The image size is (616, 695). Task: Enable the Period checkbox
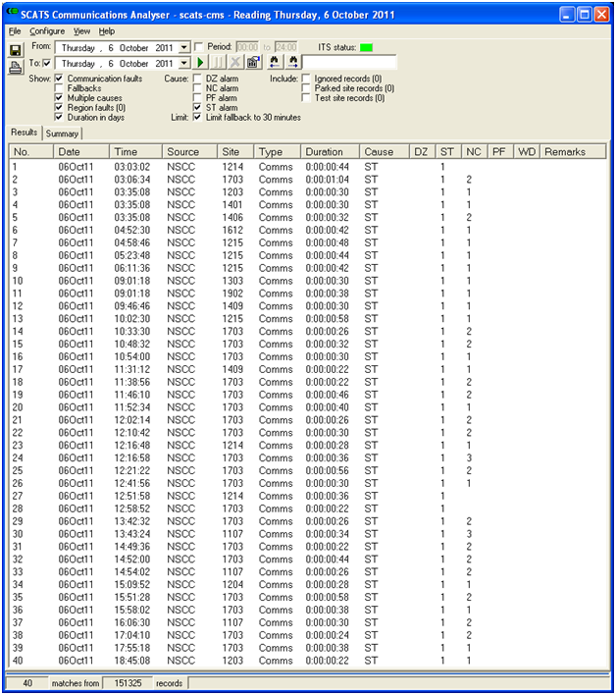coord(199,47)
